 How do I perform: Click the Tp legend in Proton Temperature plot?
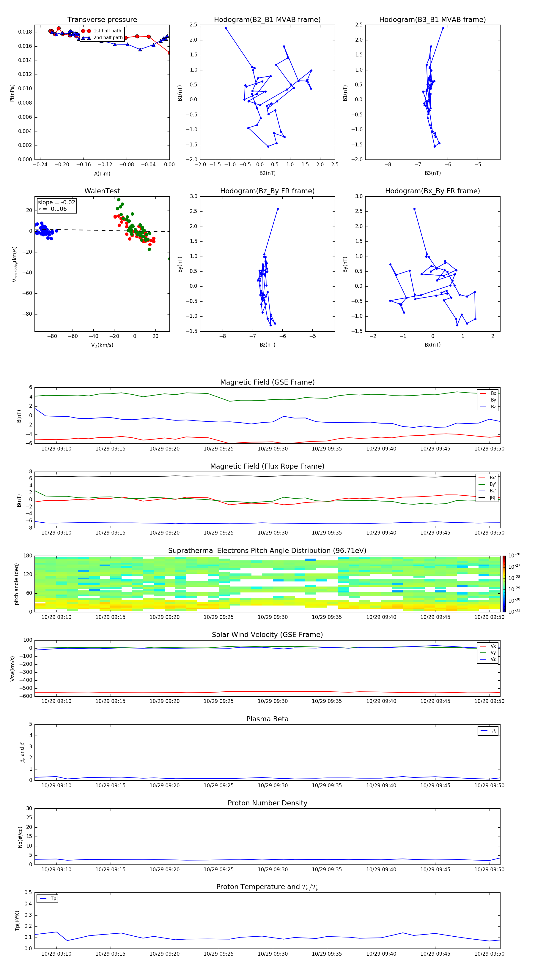[48, 899]
